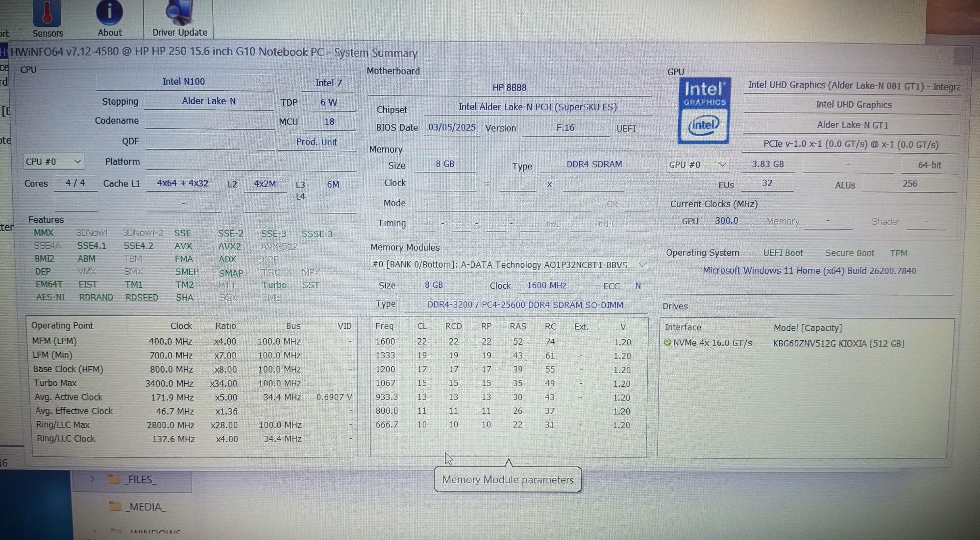Click the HP 8BB8 motherboard button
980x540 pixels.
[509, 88]
